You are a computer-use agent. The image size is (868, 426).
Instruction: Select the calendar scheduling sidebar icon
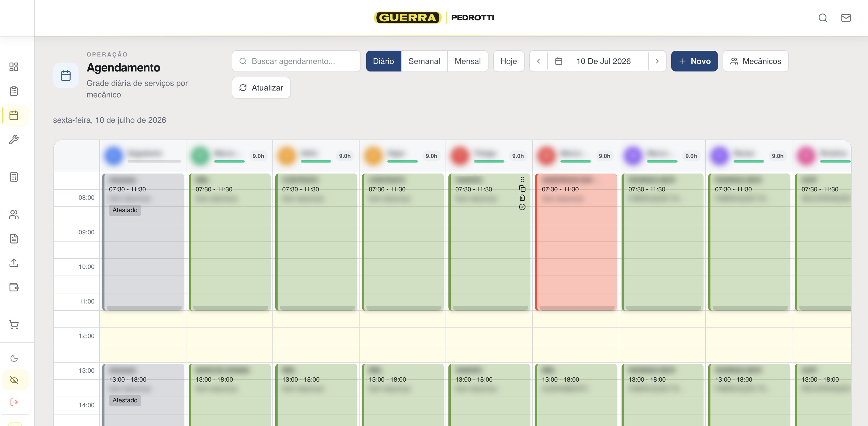[14, 115]
